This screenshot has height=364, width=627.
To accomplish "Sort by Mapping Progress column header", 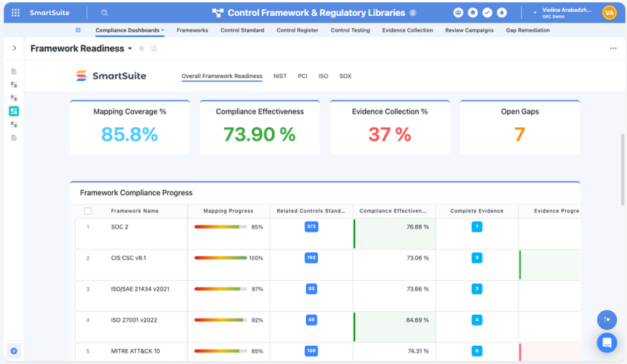I will pos(229,211).
